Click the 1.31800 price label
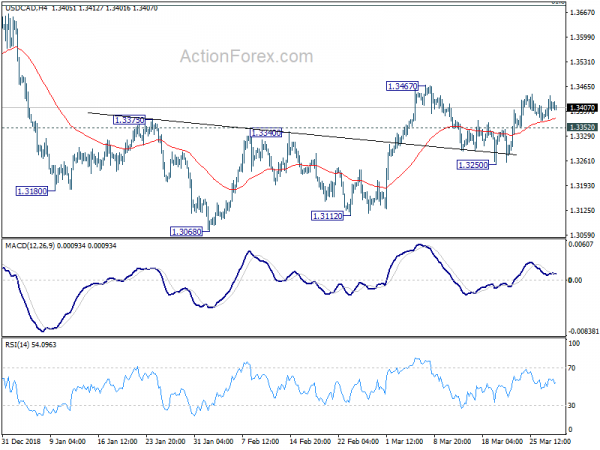 [32, 191]
